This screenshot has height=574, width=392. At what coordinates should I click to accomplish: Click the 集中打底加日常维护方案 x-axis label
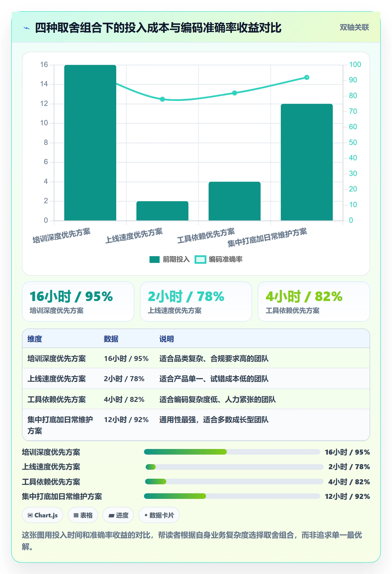[x=267, y=238]
